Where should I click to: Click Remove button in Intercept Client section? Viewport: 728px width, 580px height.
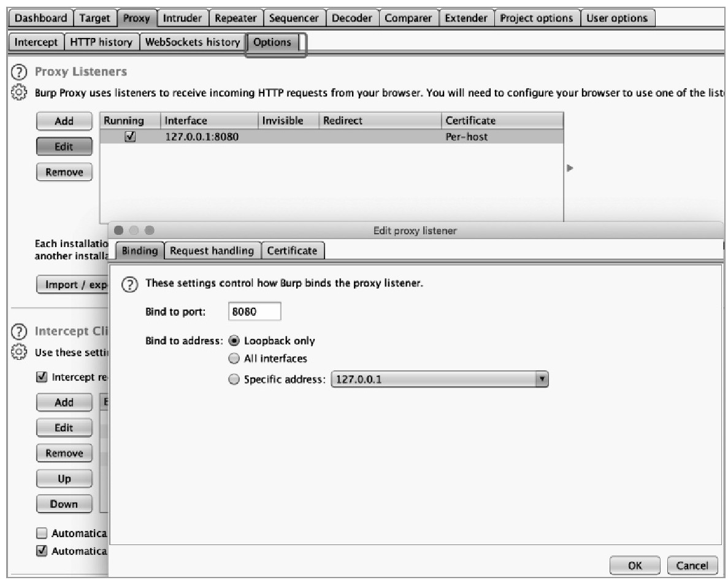[64, 453]
